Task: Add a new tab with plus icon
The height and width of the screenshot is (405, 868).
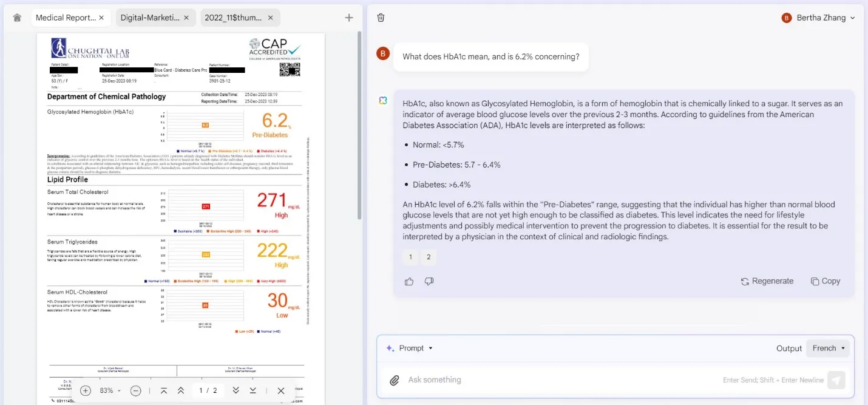Action: [x=349, y=18]
